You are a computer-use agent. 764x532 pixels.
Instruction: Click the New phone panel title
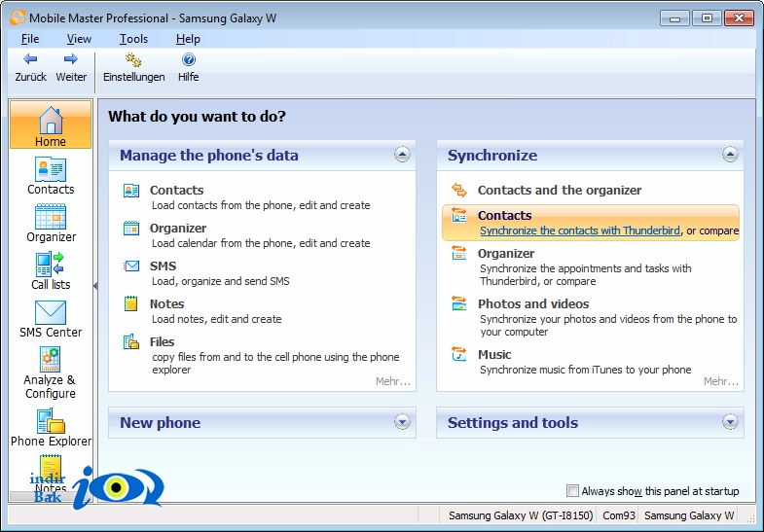(x=160, y=422)
